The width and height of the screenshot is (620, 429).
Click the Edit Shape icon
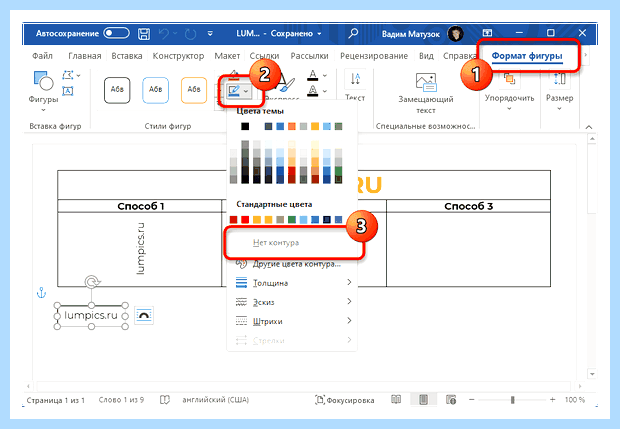68,75
